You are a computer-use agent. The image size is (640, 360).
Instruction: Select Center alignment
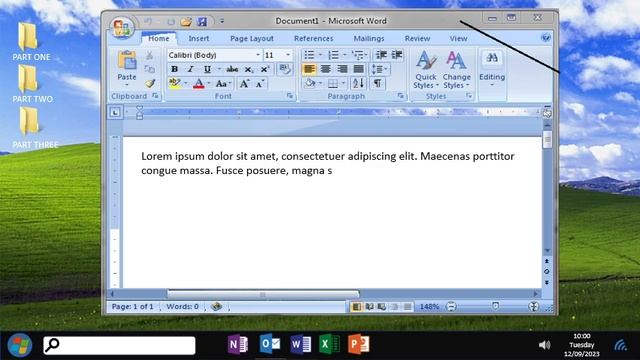coord(326,69)
